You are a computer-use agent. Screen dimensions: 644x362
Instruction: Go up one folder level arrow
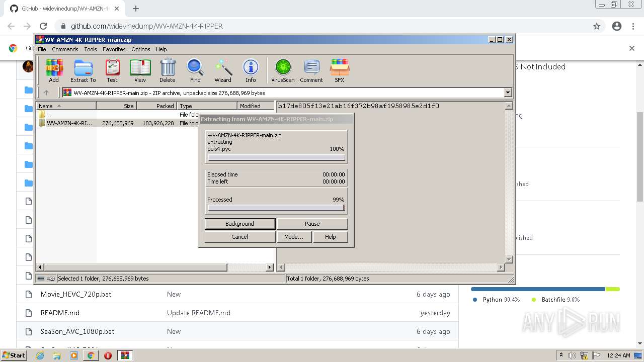coord(46,93)
